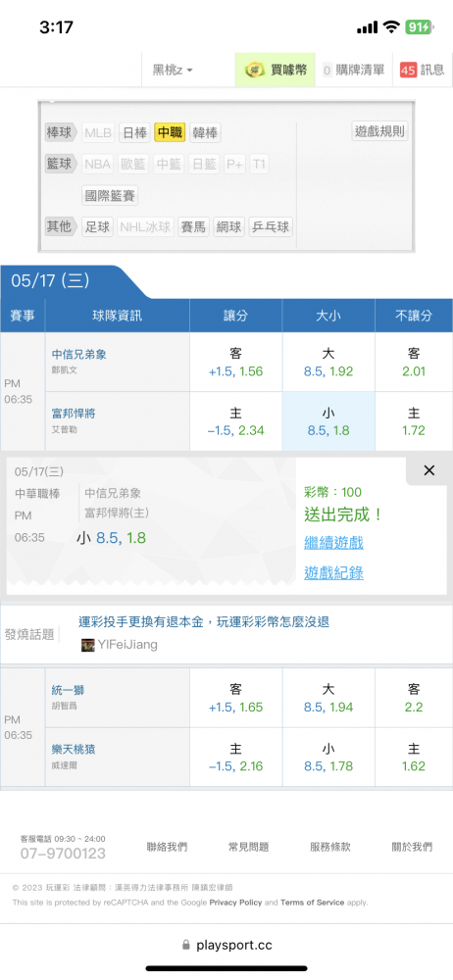Open the 運彩投手更換 hot topic post

pyautogui.click(x=204, y=622)
